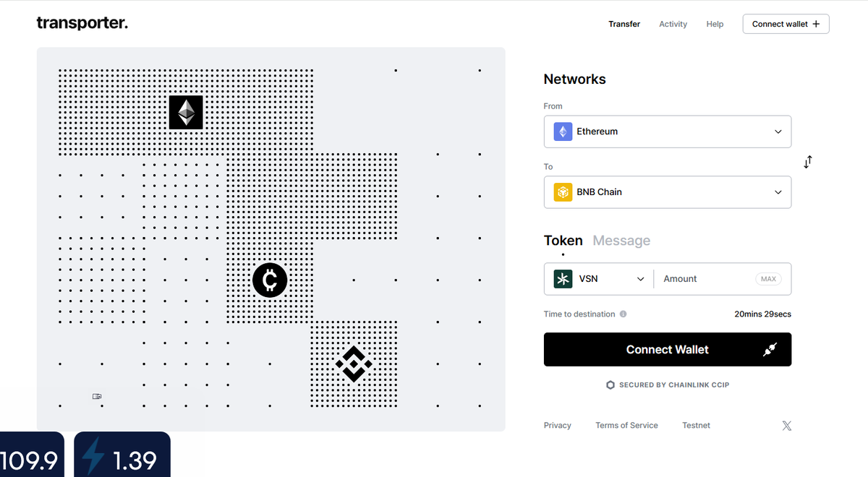Viewport: 868px width, 477px height.
Task: Click the plus icon in Connect wallet
Action: tap(816, 24)
